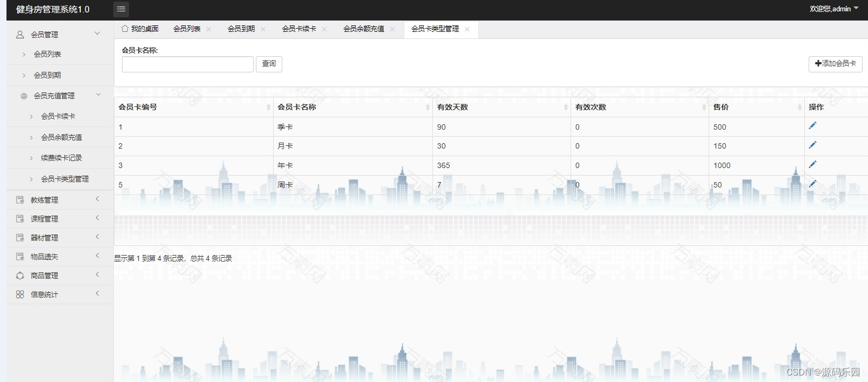
Task: Open 续费续卡记录 in the sidebar
Action: point(62,158)
